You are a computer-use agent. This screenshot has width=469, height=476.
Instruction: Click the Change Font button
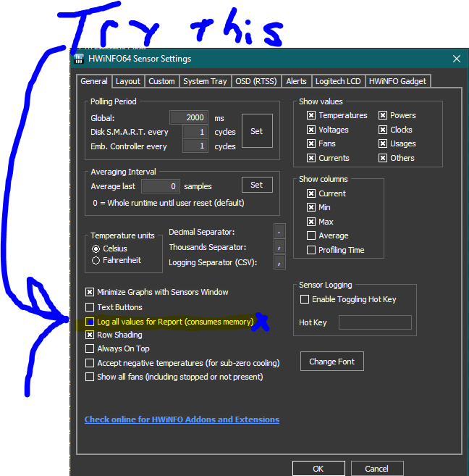click(x=332, y=362)
